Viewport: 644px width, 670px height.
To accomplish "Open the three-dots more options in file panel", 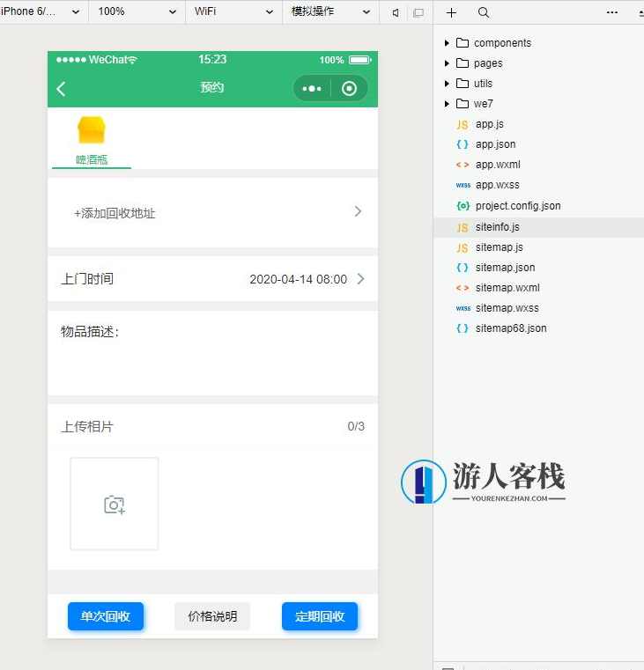I will (x=612, y=12).
